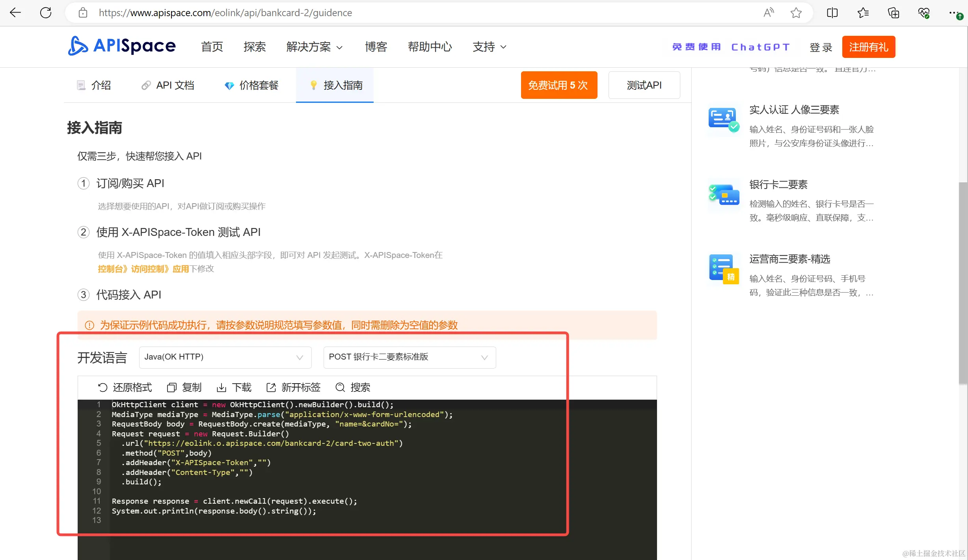Select the 价格套餐 tab
The image size is (968, 560).
[x=251, y=85]
